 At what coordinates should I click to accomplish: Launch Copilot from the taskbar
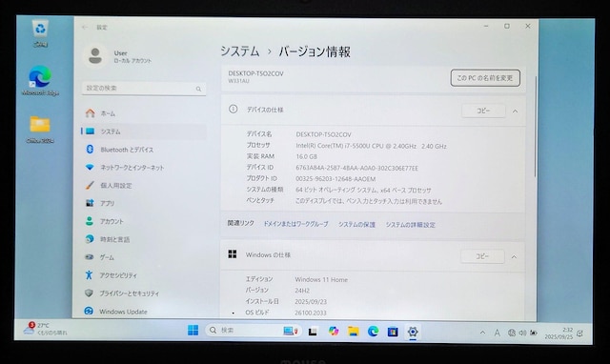(x=334, y=331)
